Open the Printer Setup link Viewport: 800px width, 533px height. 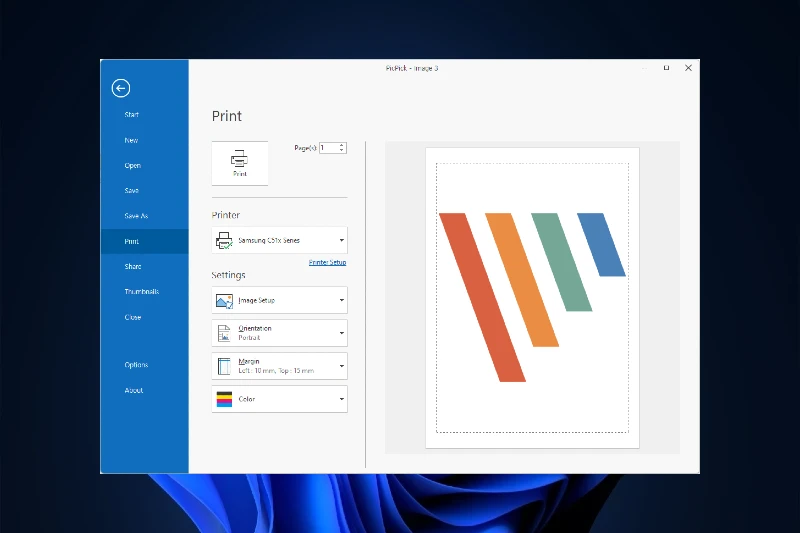tap(328, 262)
